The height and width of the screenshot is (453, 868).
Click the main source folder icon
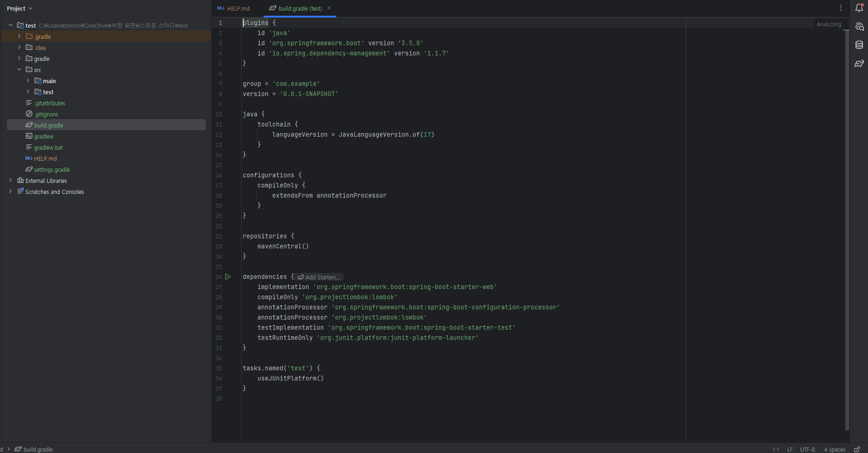(x=38, y=81)
